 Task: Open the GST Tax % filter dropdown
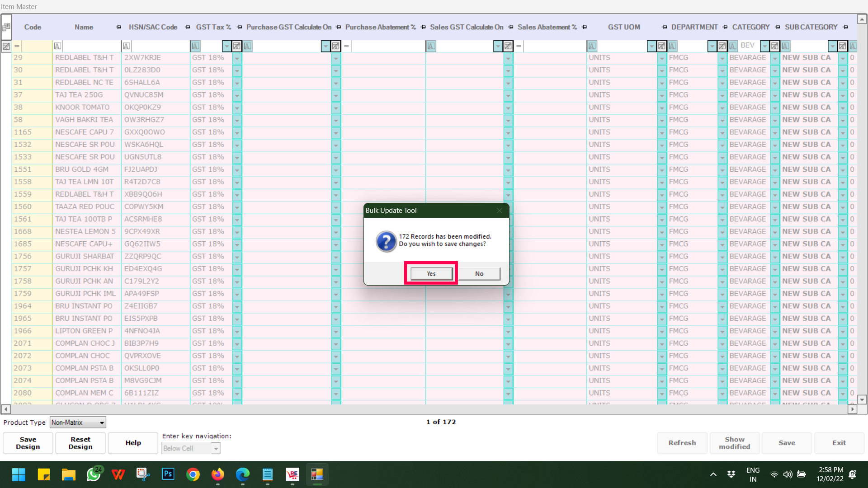226,46
